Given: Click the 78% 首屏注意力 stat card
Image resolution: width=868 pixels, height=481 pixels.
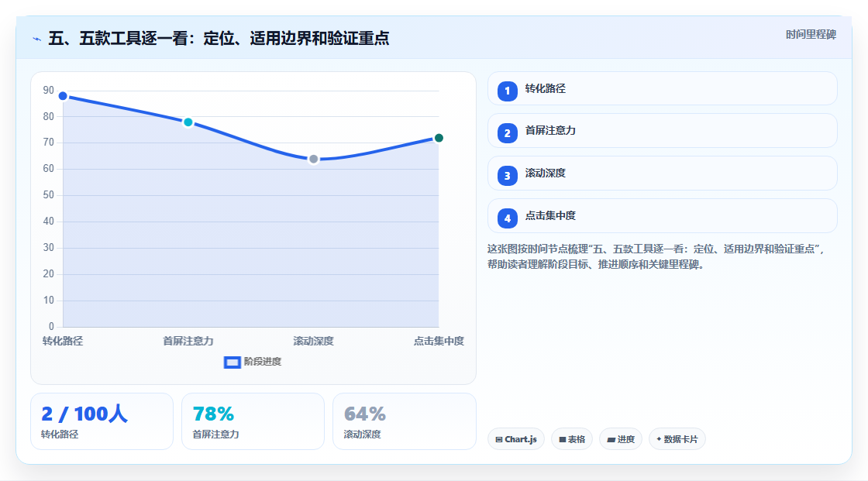Looking at the screenshot, I should [253, 421].
